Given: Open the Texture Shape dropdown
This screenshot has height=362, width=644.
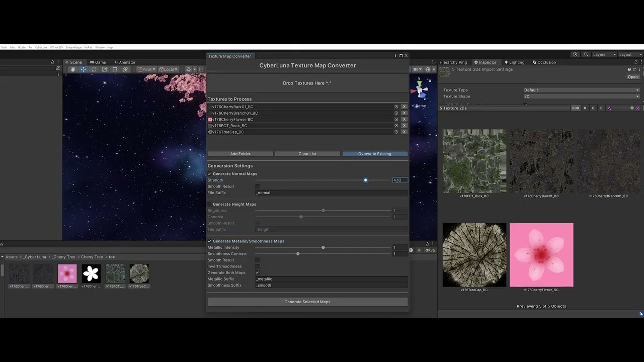Looking at the screenshot, I should [582, 97].
